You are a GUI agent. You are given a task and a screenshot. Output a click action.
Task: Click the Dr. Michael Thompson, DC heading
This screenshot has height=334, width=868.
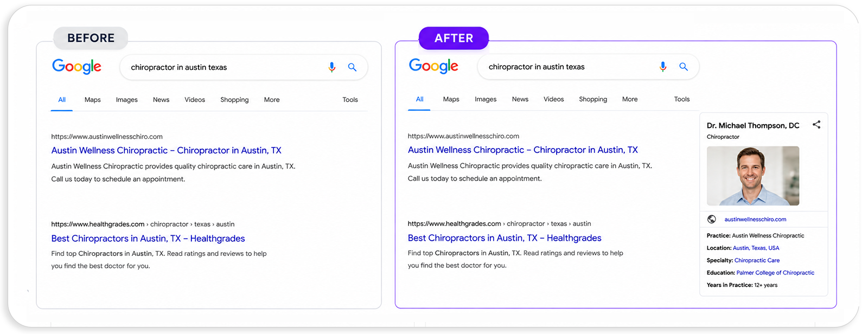click(x=753, y=125)
